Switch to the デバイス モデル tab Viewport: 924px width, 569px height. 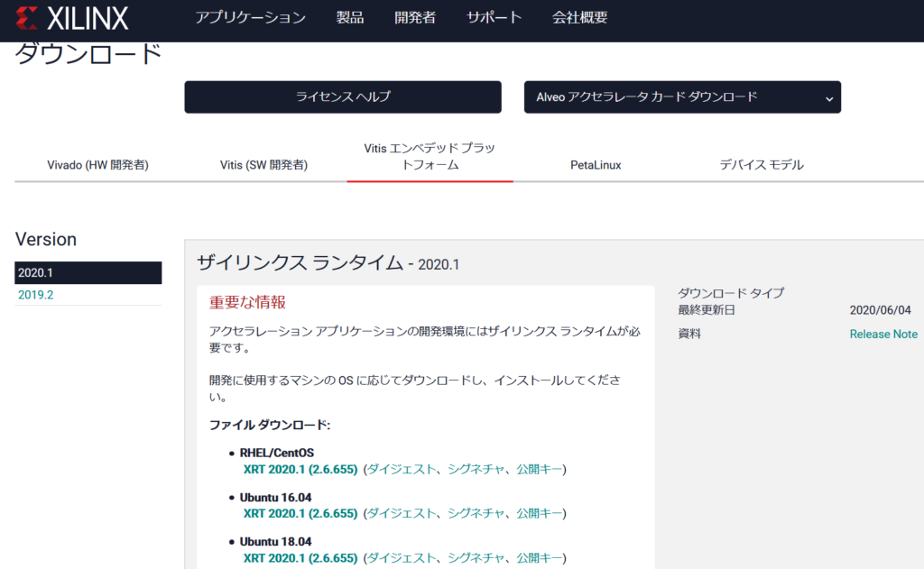point(762,165)
